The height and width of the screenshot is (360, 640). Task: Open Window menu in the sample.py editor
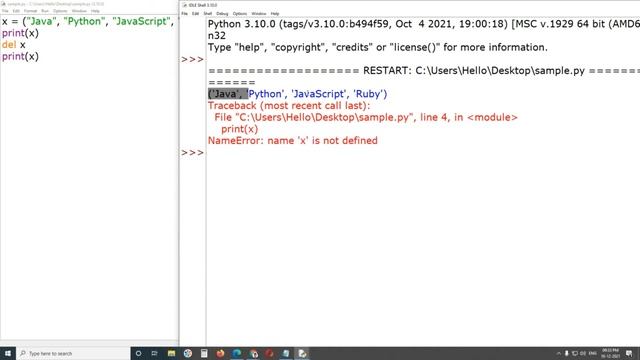click(x=79, y=11)
